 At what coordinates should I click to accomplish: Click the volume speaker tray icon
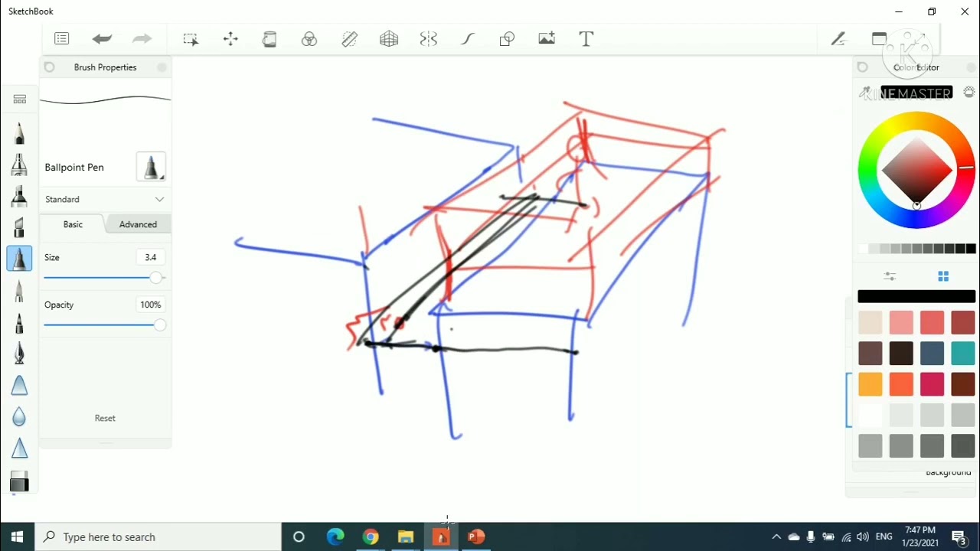[863, 536]
